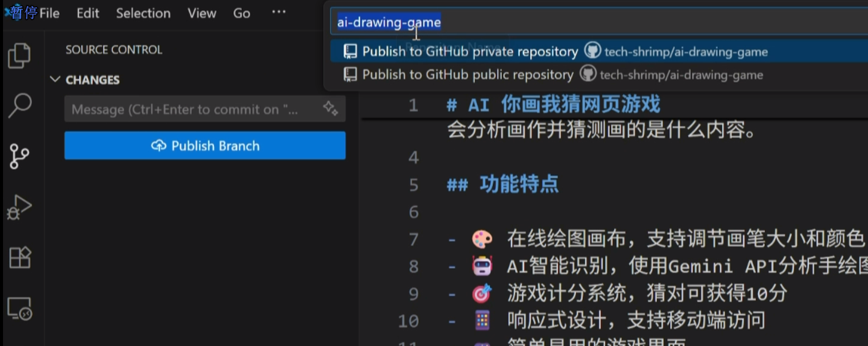Click the Publish Branch button

pos(205,146)
